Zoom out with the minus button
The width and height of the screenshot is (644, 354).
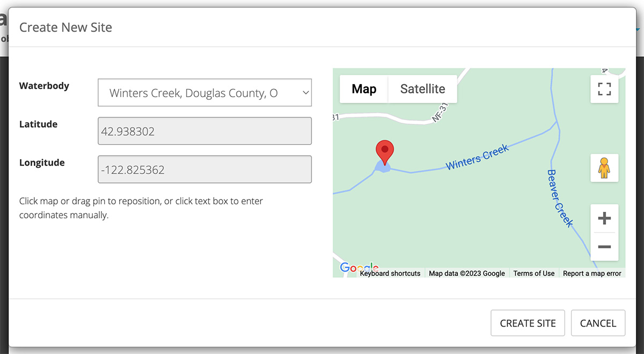click(x=604, y=247)
